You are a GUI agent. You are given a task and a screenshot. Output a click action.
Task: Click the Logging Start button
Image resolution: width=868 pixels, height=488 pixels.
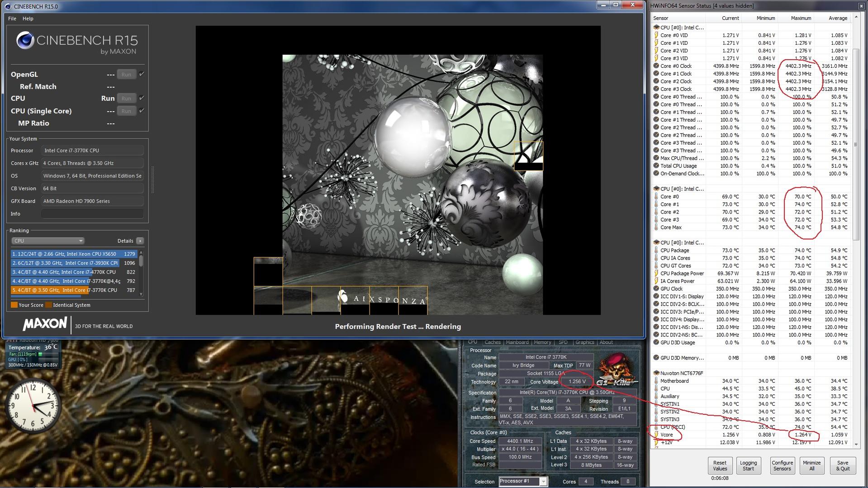pos(748,466)
